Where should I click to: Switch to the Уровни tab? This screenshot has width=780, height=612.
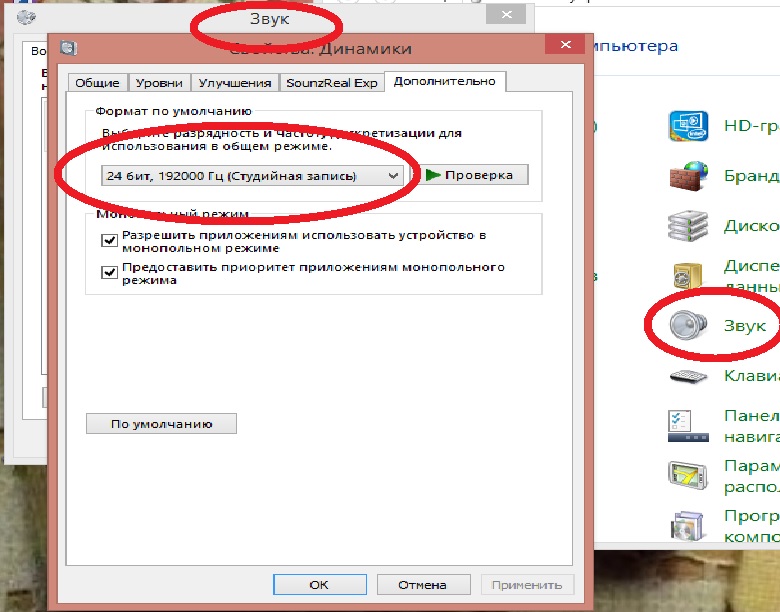(159, 83)
